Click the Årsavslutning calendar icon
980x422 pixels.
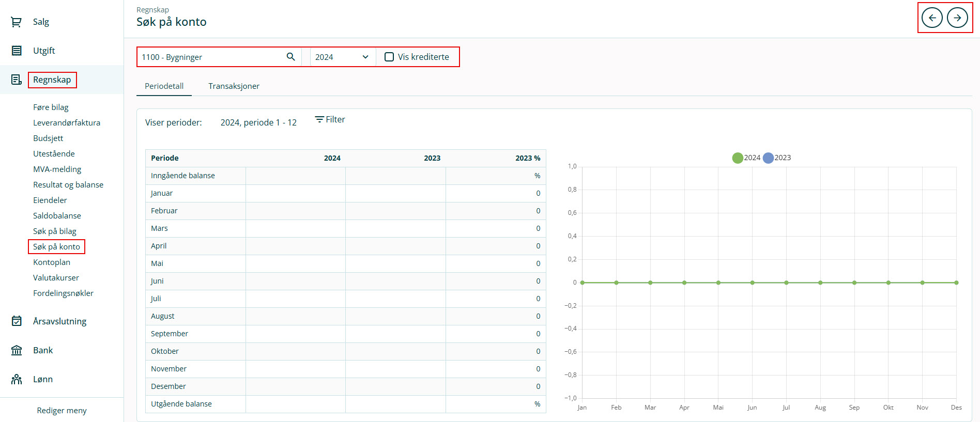17,321
